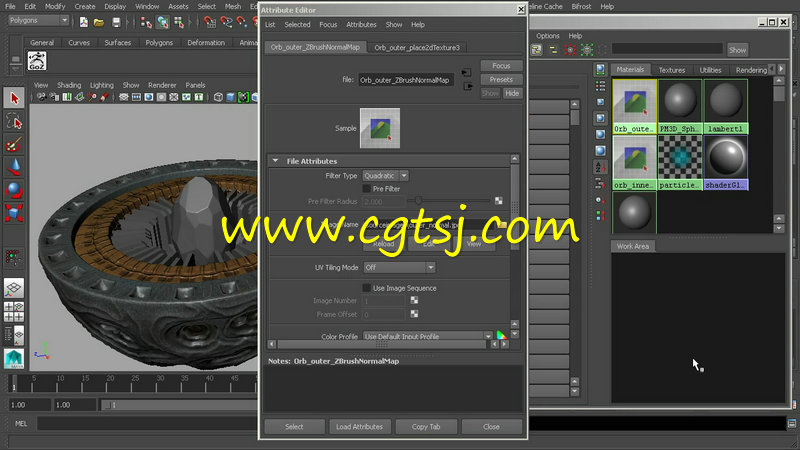This screenshot has width=800, height=450.
Task: Save the scene with disk icon
Action: click(x=116, y=21)
